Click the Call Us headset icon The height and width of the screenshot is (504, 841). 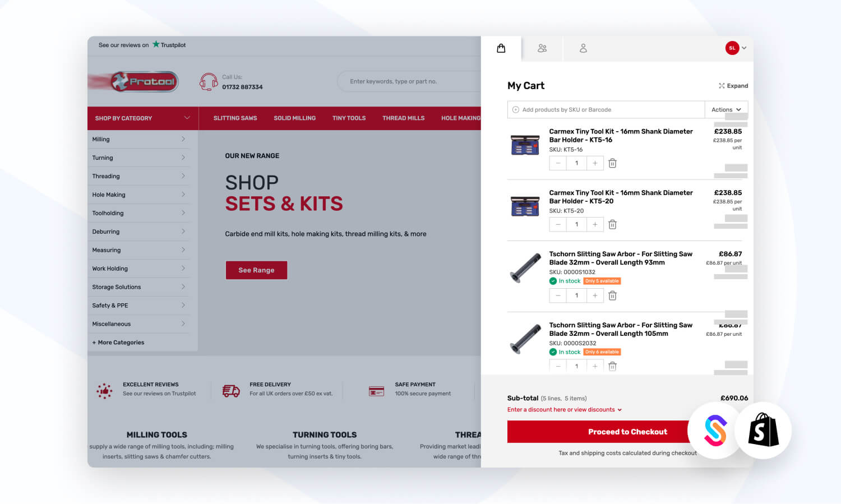[x=209, y=82]
